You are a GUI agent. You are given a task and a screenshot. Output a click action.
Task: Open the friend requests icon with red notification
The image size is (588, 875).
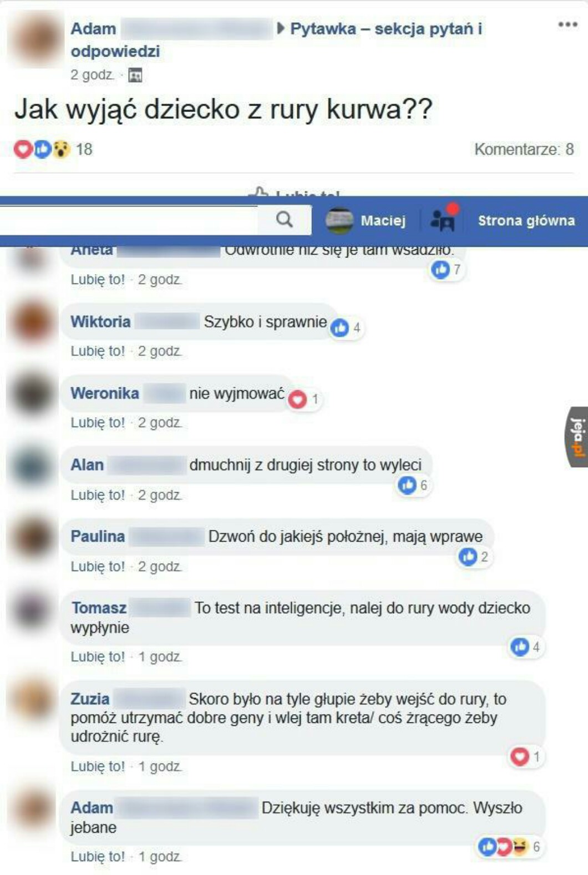pos(443,219)
